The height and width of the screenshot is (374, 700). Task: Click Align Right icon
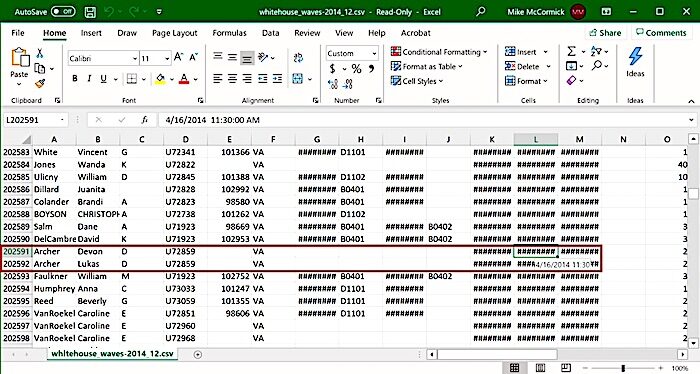pyautogui.click(x=247, y=79)
